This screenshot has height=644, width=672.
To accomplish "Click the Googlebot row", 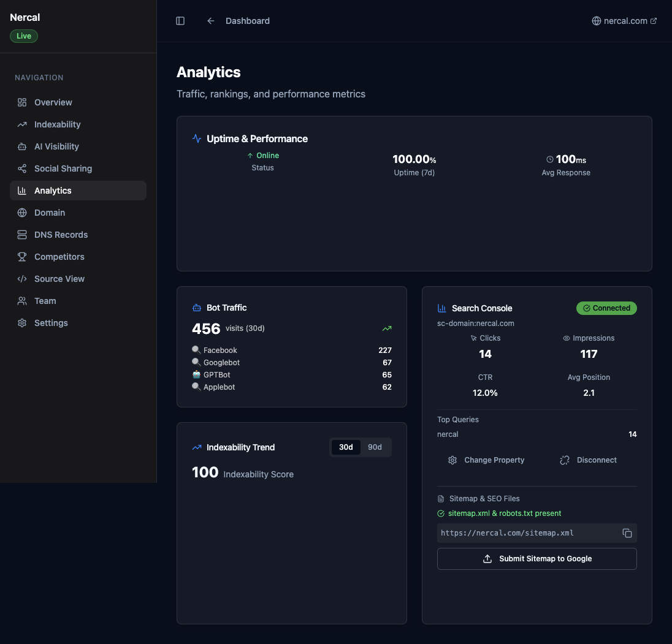I will tap(292, 363).
